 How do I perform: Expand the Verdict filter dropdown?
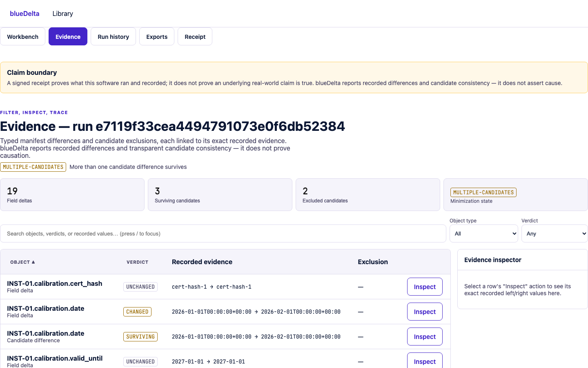tap(555, 233)
